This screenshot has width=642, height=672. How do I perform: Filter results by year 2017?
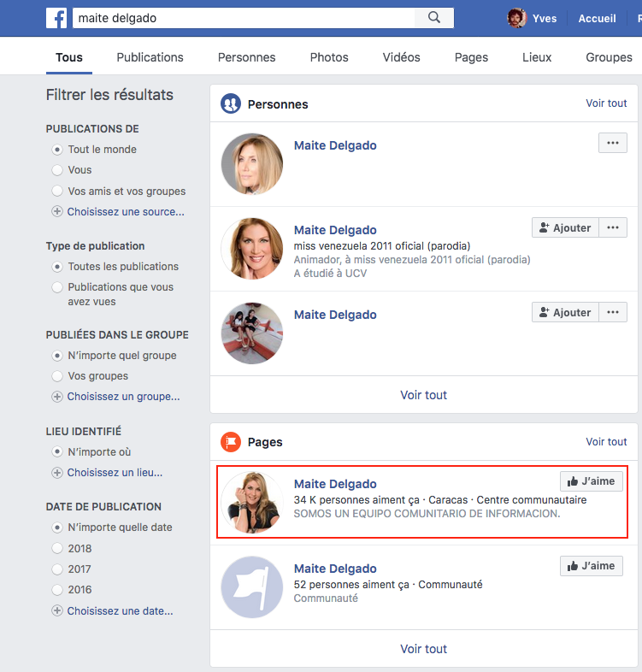57,569
